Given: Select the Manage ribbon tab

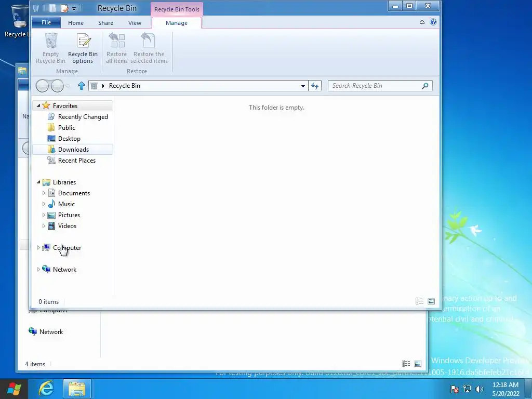Looking at the screenshot, I should [x=177, y=23].
